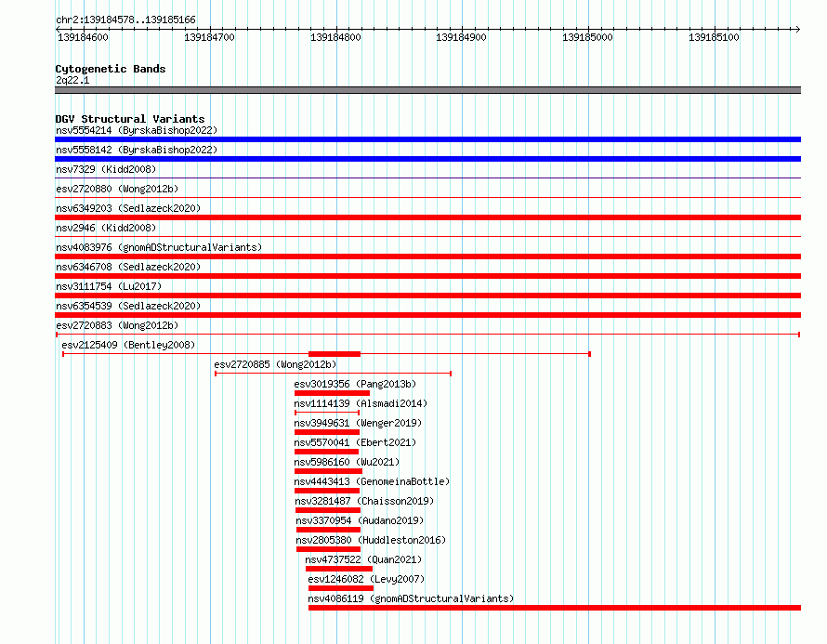Click the red bar under nsv4083976

[427, 256]
